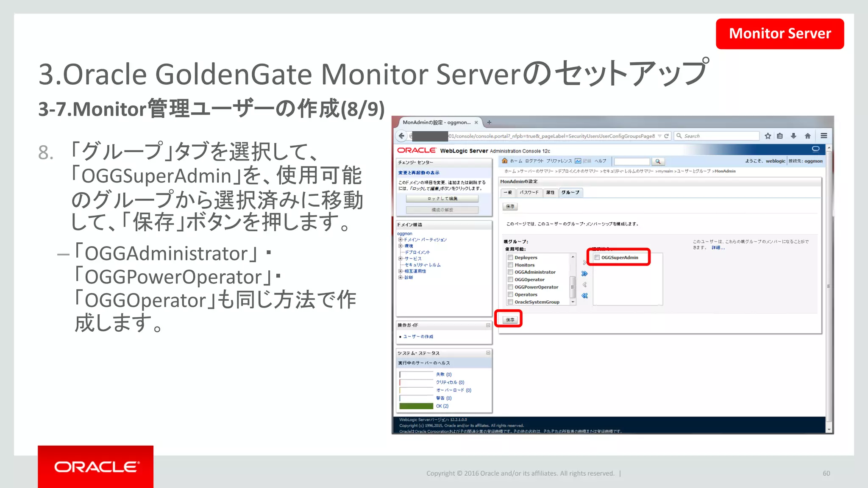Check the Deployers group checkbox
The width and height of the screenshot is (868, 488).
[510, 258]
